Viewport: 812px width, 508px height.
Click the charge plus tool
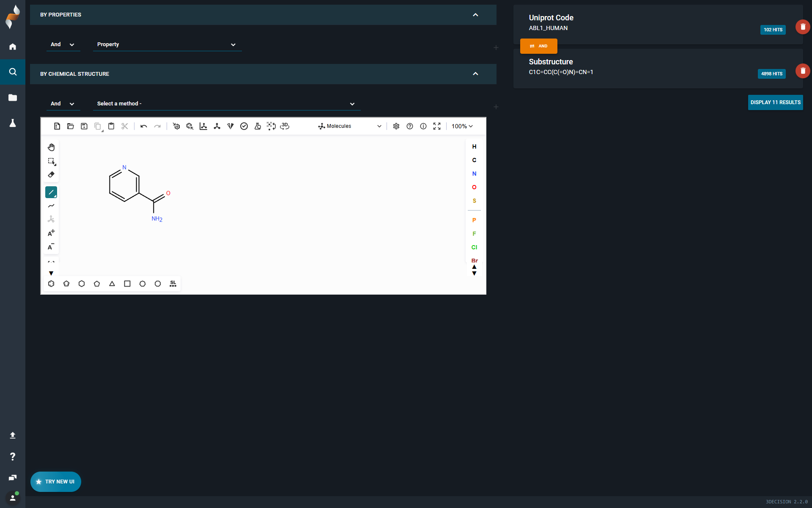[51, 233]
